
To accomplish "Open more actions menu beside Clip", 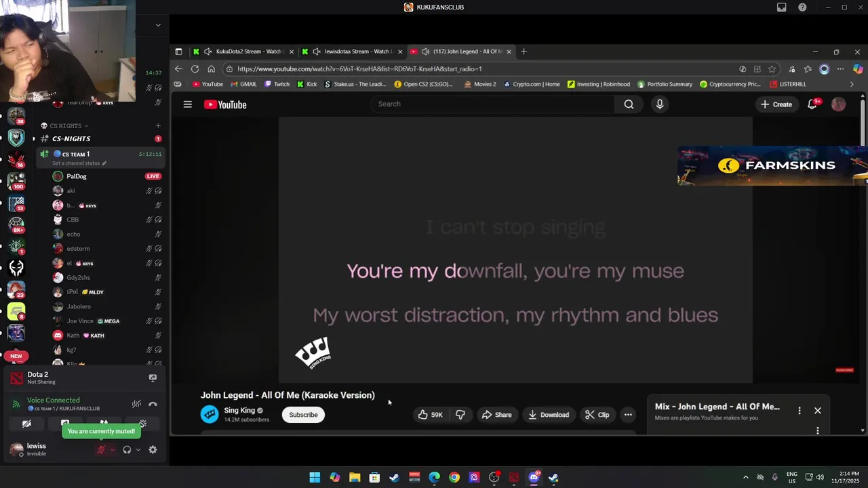I will (x=628, y=415).
